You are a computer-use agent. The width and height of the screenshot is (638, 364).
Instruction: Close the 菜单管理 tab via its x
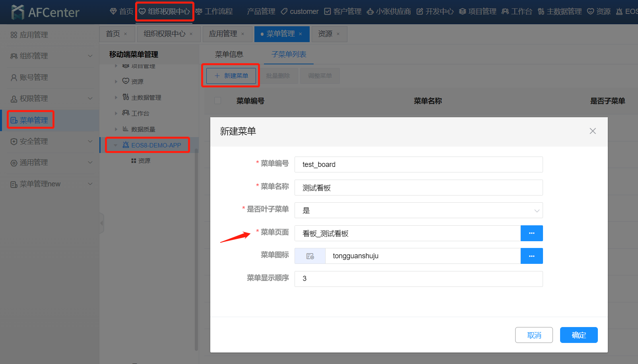coord(301,34)
